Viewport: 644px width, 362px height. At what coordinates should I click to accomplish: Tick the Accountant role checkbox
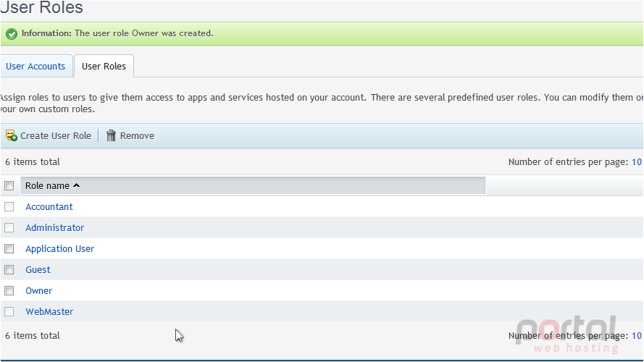9,206
